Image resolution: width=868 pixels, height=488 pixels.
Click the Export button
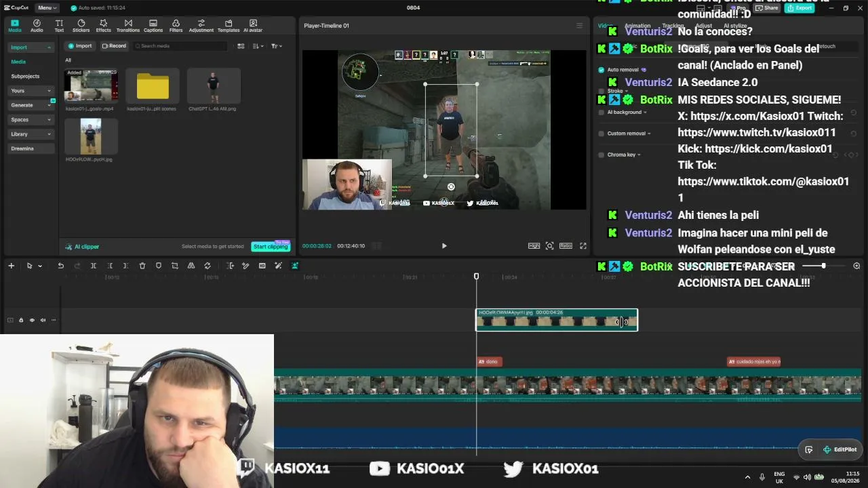pos(800,8)
